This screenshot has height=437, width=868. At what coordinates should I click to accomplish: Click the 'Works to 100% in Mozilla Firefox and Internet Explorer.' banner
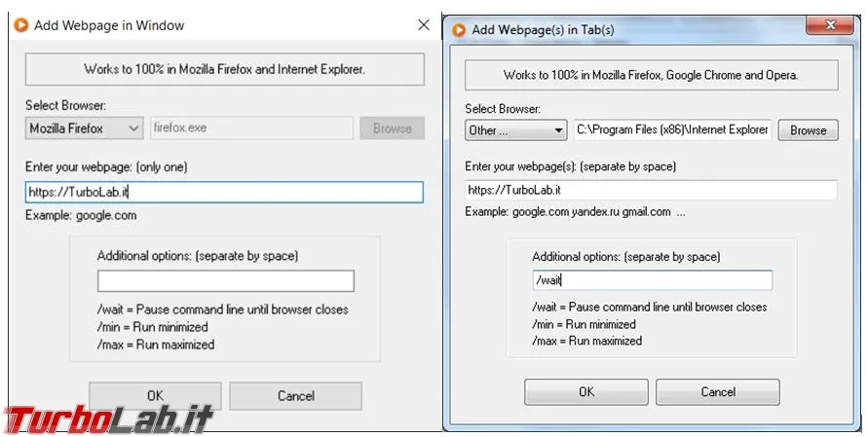point(225,69)
